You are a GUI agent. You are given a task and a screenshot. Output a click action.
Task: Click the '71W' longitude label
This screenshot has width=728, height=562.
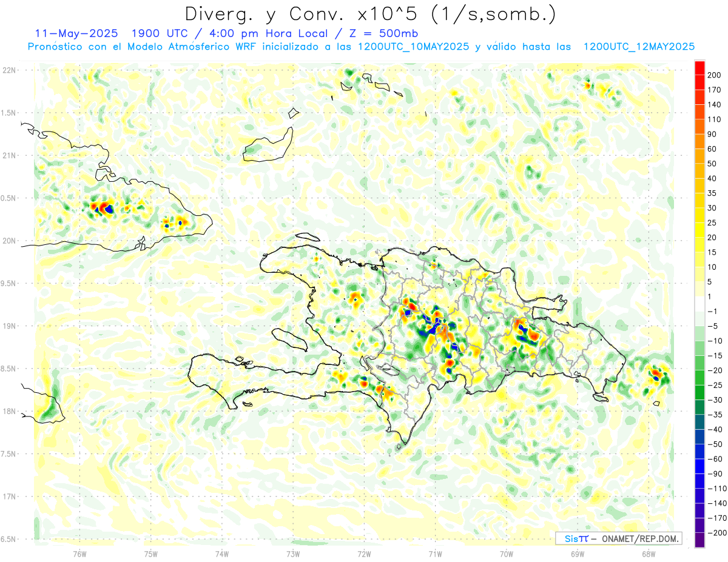coord(435,554)
